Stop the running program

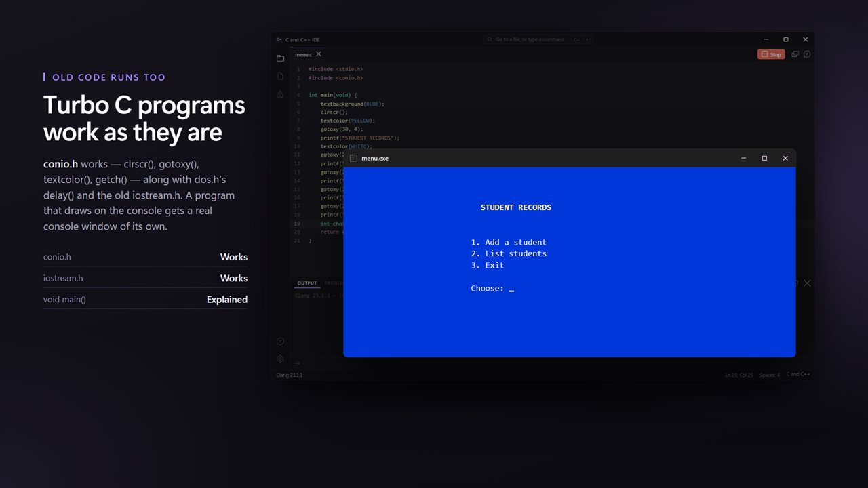point(771,54)
